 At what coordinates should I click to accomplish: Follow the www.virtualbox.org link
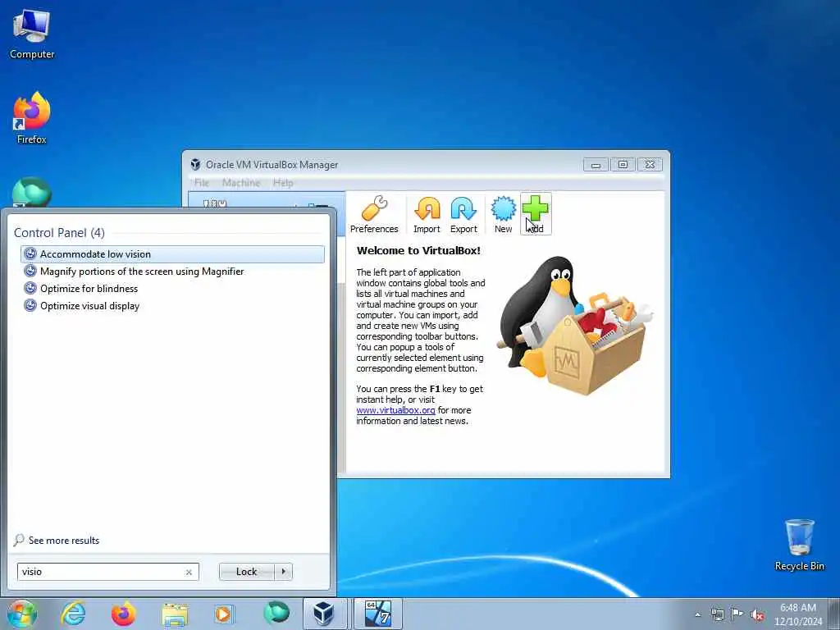[x=395, y=410]
